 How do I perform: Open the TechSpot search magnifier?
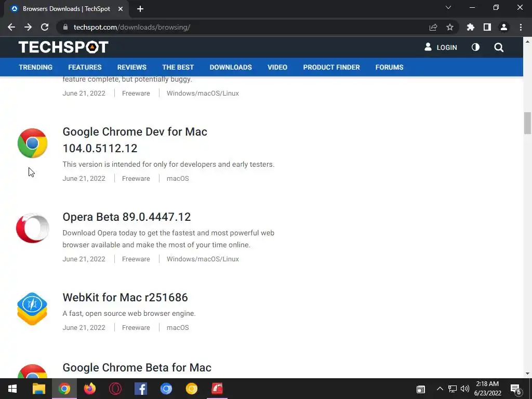point(499,47)
